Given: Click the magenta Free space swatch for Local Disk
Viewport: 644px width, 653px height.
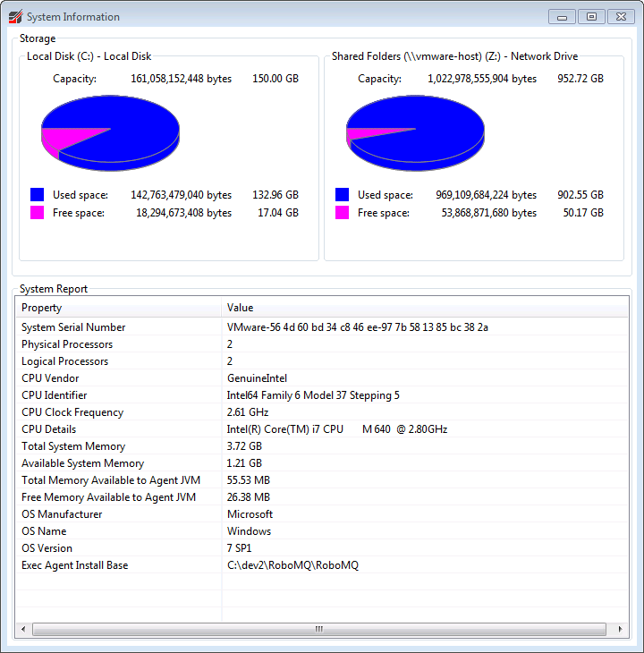Looking at the screenshot, I should 38,213.
